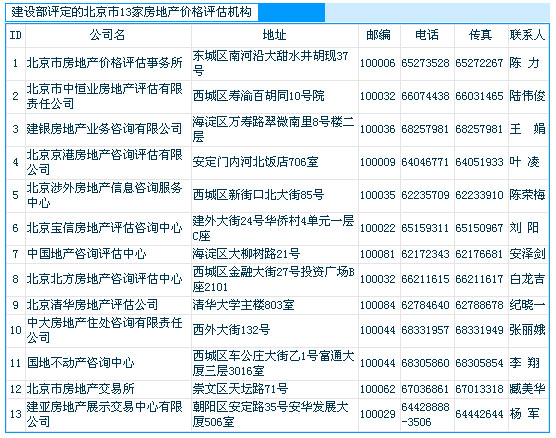Click postal code 100081
Viewport: 556px width, 438px height.
click(x=378, y=254)
